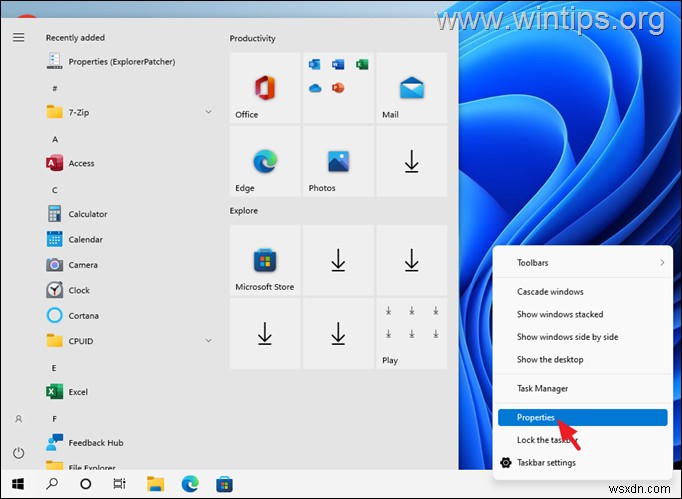682x499 pixels.
Task: Launch Cortana from the app list
Action: click(72, 315)
